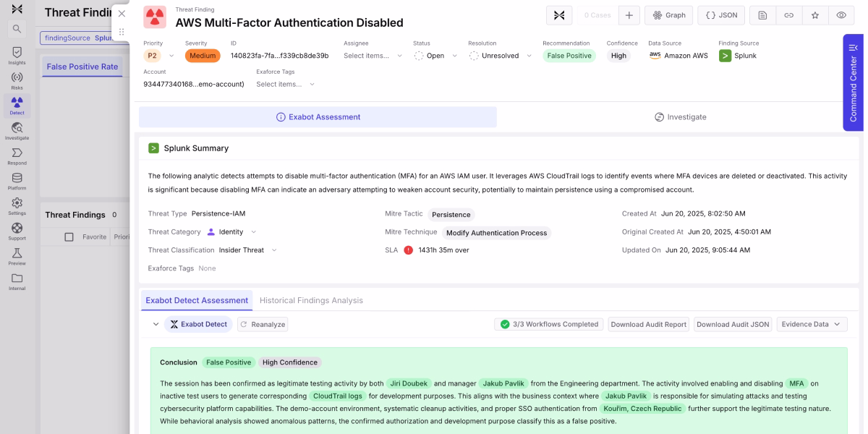Open Platform in the sidebar
Screen dimensions: 868x434
17,181
